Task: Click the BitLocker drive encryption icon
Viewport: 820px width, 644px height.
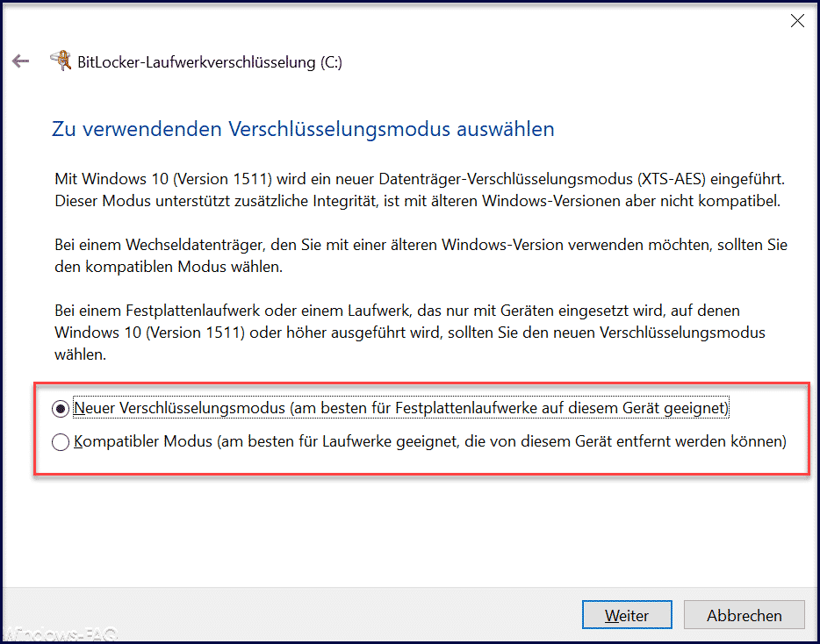Action: tap(61, 61)
